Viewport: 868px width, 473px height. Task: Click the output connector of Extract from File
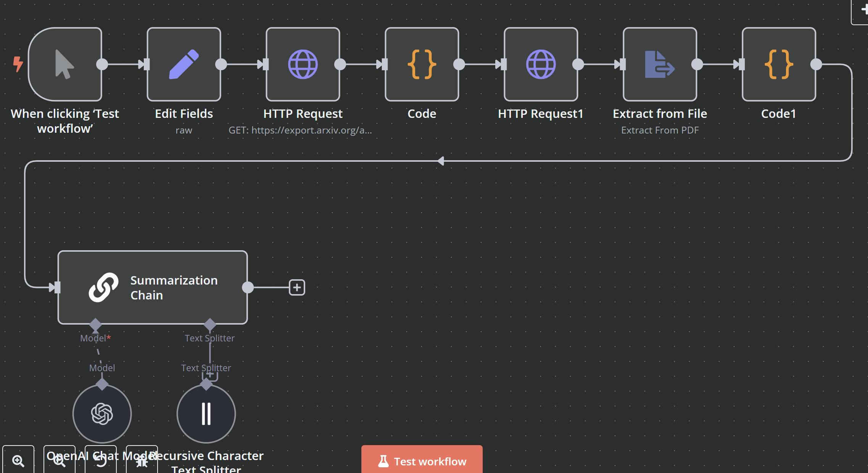[697, 64]
